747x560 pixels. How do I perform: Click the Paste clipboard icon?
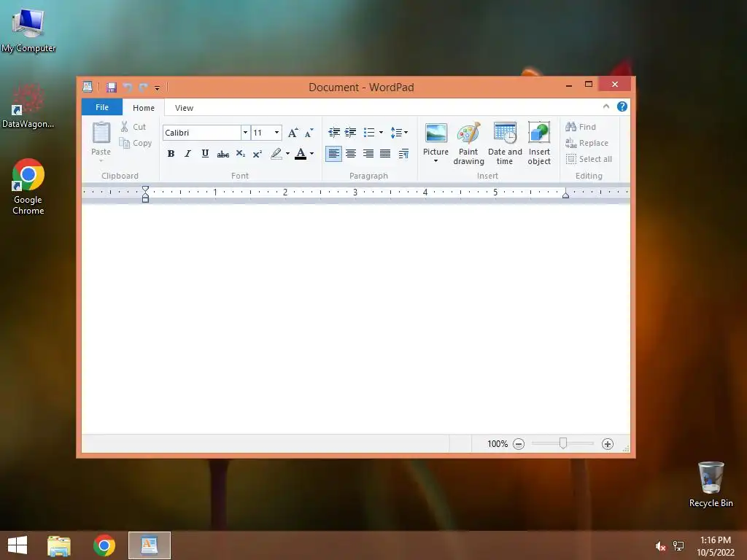click(x=101, y=133)
